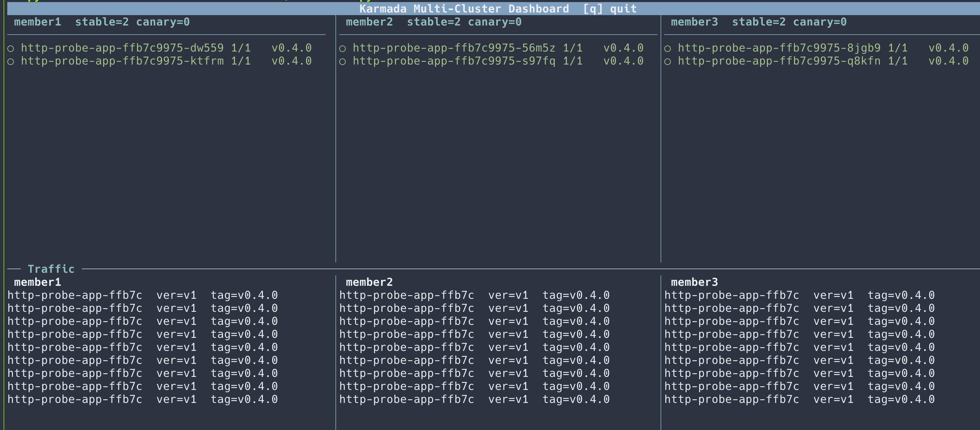
Task: Click stable=2 in the member3 header
Action: coord(759,22)
